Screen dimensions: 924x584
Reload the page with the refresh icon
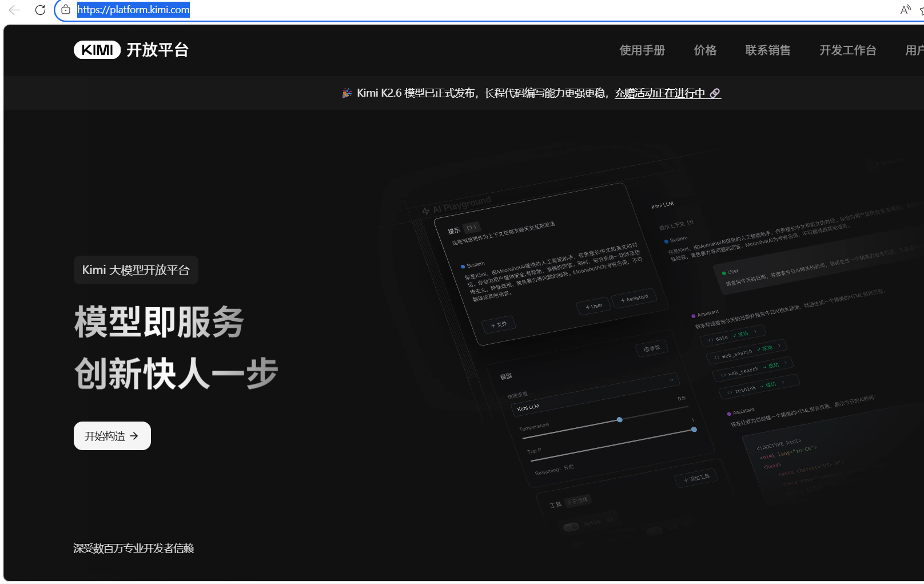40,10
